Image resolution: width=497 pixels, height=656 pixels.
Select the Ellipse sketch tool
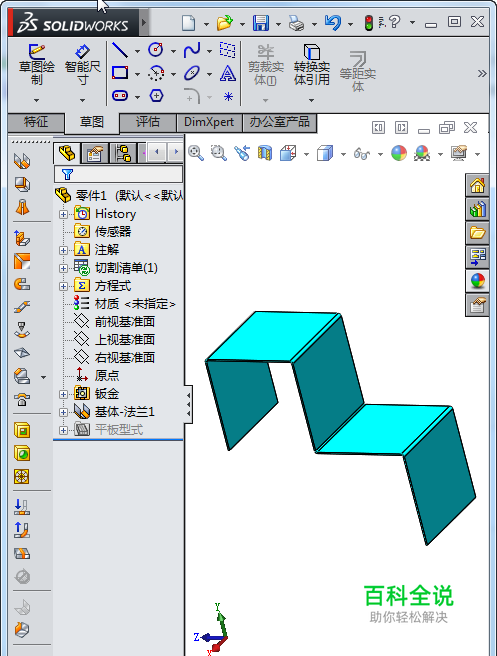click(192, 73)
